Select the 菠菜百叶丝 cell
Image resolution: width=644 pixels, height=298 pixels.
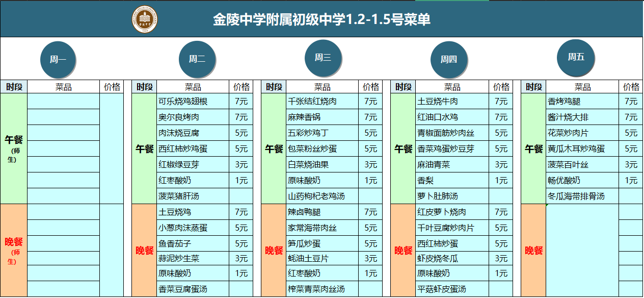coord(582,164)
